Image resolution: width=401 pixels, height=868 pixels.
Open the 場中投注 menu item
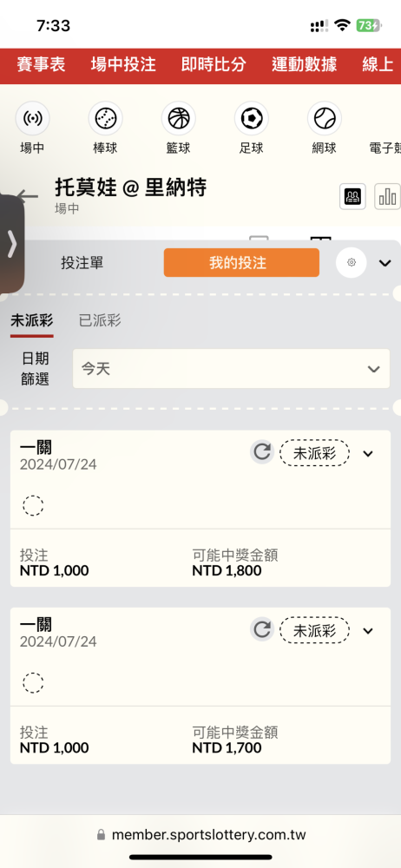(x=123, y=65)
